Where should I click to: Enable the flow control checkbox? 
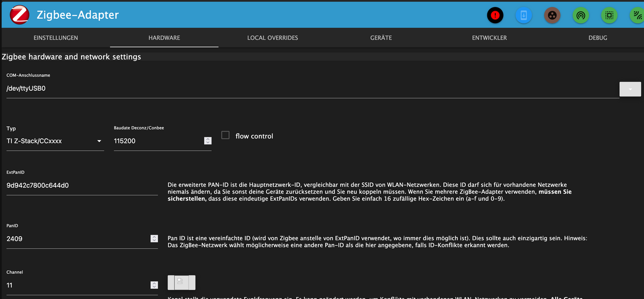pos(225,135)
